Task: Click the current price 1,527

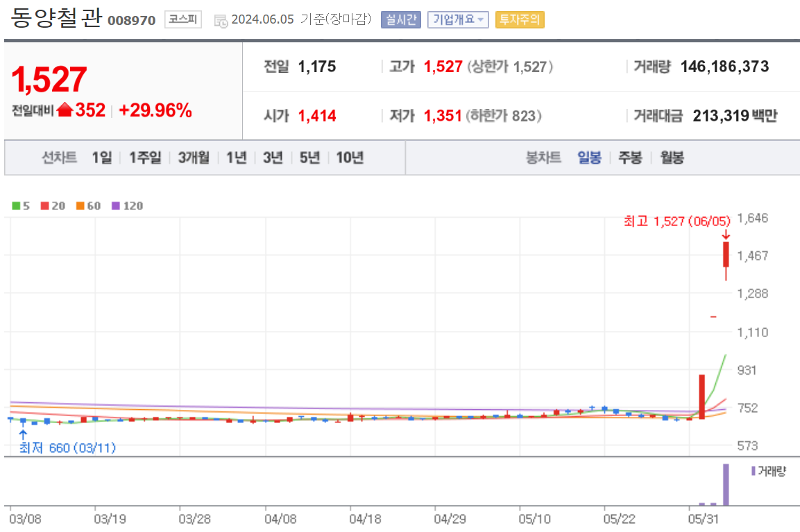Action: tap(49, 79)
